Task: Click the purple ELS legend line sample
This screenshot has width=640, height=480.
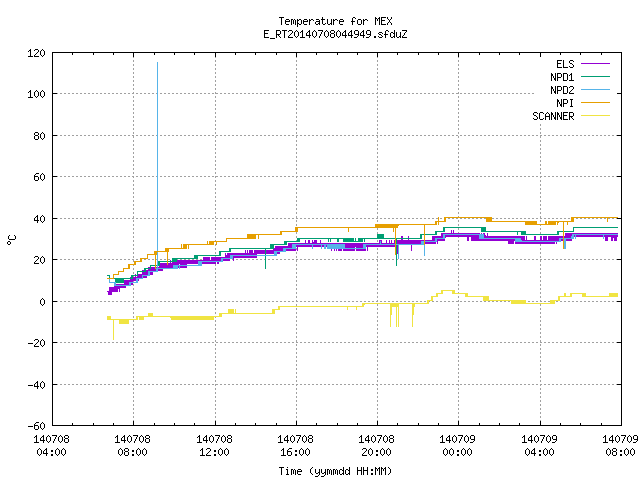Action: point(595,64)
